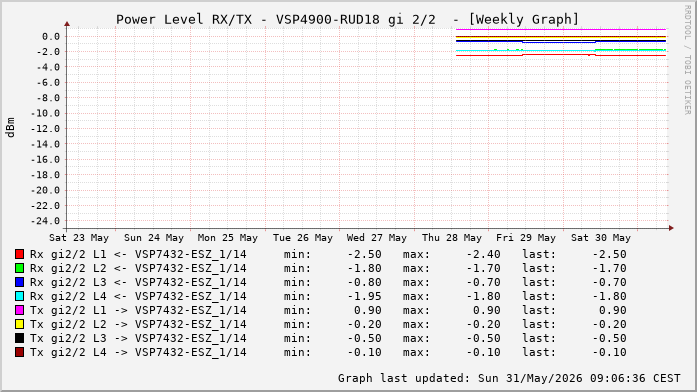Click the red Rx L1 line on graph
This screenshot has height=392, width=697.
point(561,55)
